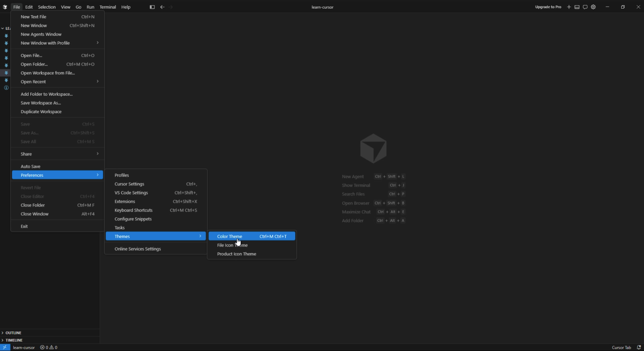Open the Edit menu
644x351 pixels.
click(x=29, y=7)
